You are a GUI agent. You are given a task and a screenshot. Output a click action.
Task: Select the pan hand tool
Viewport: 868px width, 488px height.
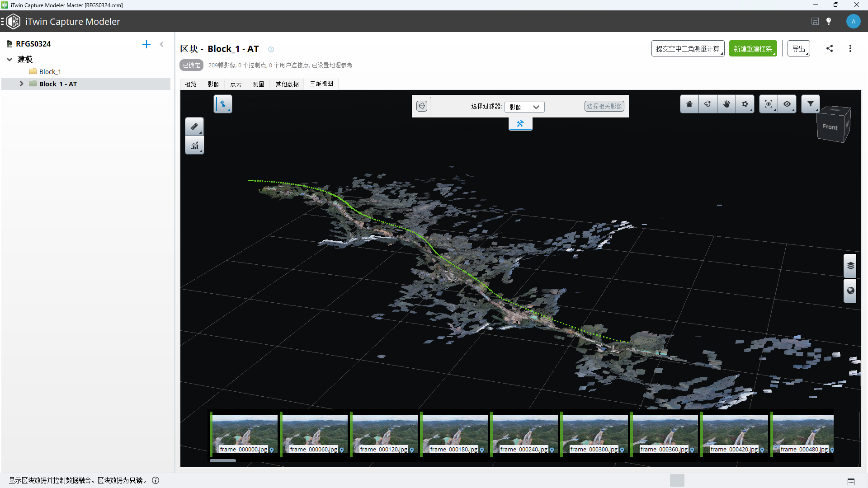pos(726,104)
